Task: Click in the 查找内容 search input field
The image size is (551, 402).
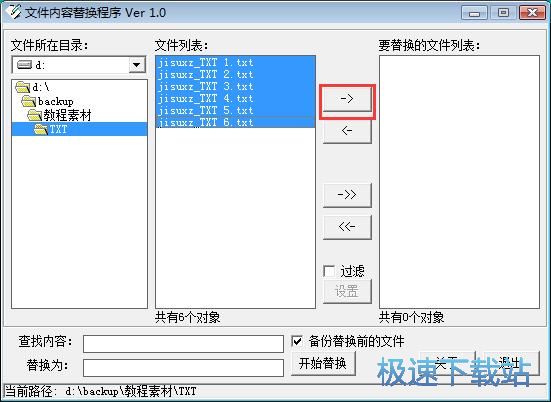Action: (x=183, y=344)
